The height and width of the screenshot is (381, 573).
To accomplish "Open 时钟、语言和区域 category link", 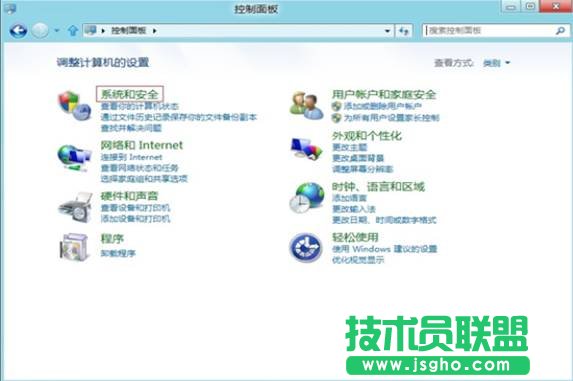I will (x=378, y=187).
